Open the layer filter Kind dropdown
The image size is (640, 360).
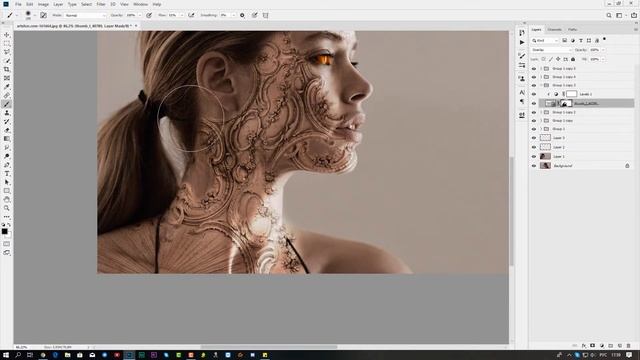tap(545, 40)
